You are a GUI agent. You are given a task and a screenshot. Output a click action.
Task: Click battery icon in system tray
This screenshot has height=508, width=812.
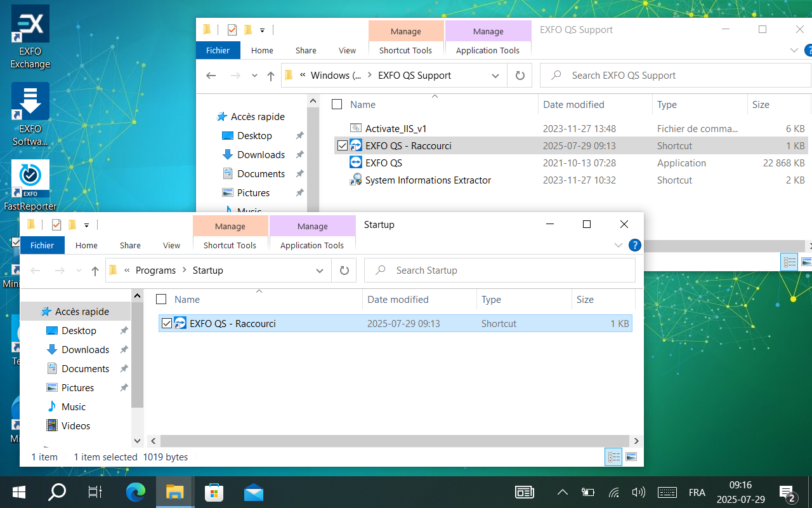(588, 492)
